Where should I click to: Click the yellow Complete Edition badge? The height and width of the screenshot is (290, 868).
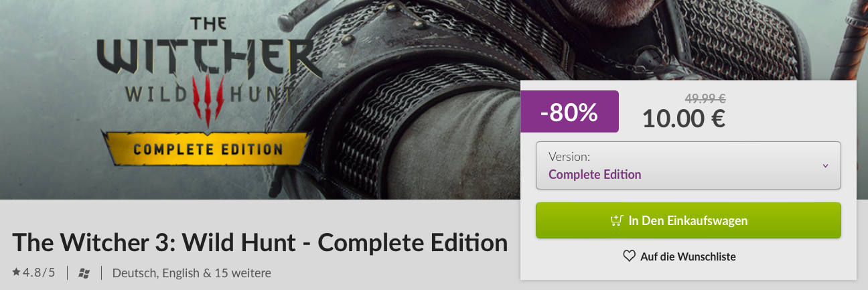coord(206,148)
